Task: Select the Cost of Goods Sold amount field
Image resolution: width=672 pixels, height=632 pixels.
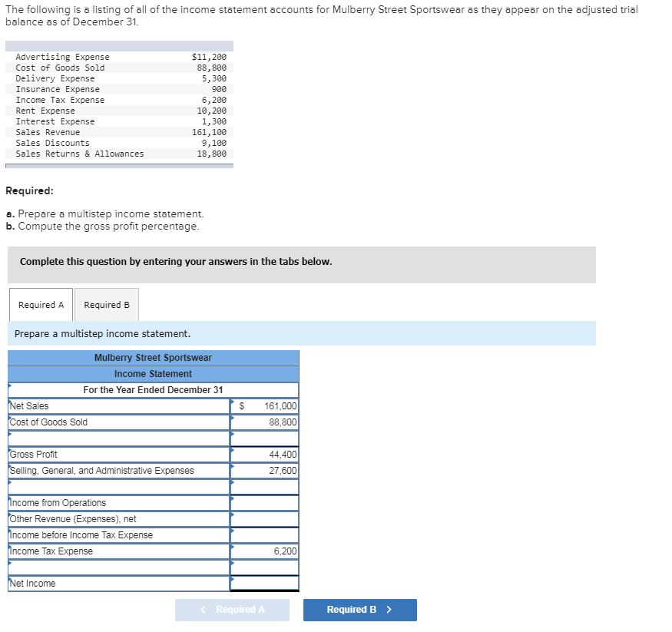Action: pos(265,422)
